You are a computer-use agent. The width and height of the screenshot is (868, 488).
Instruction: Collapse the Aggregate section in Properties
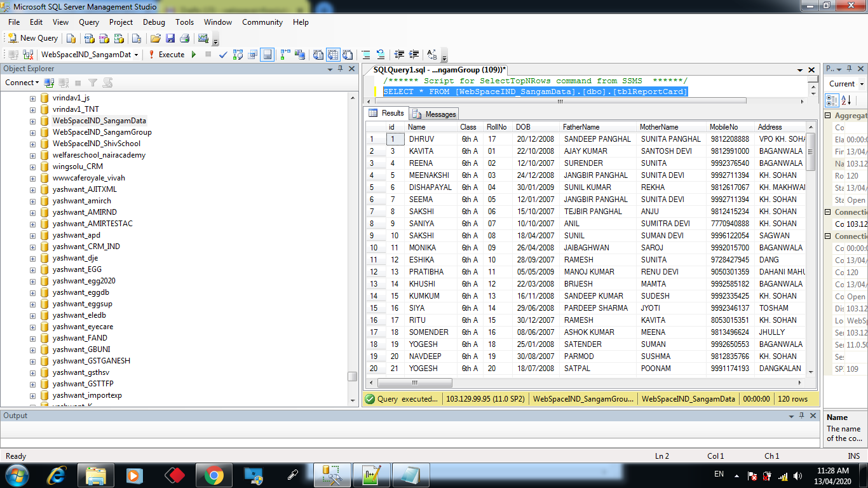pyautogui.click(x=828, y=116)
